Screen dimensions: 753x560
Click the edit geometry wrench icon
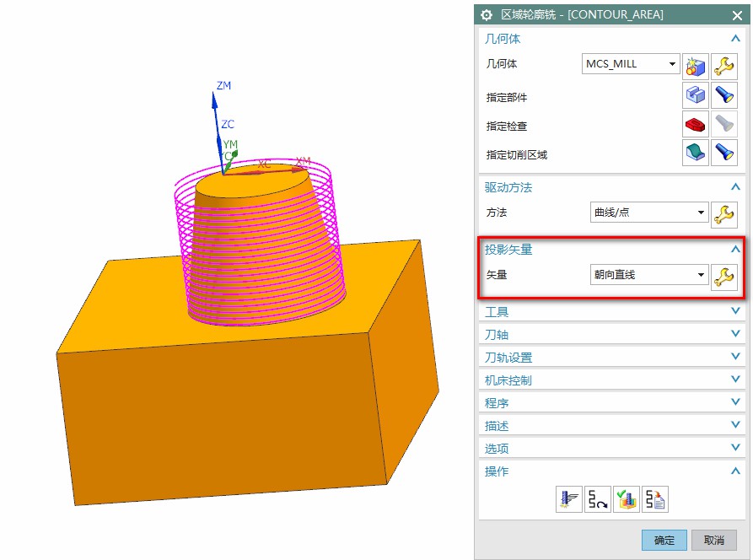724,65
